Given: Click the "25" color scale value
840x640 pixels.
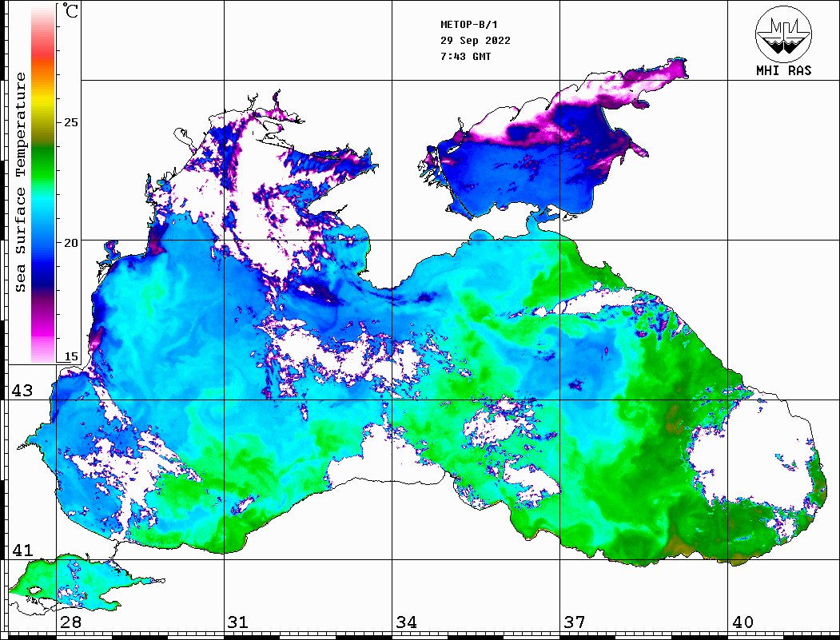Looking at the screenshot, I should point(70,122).
